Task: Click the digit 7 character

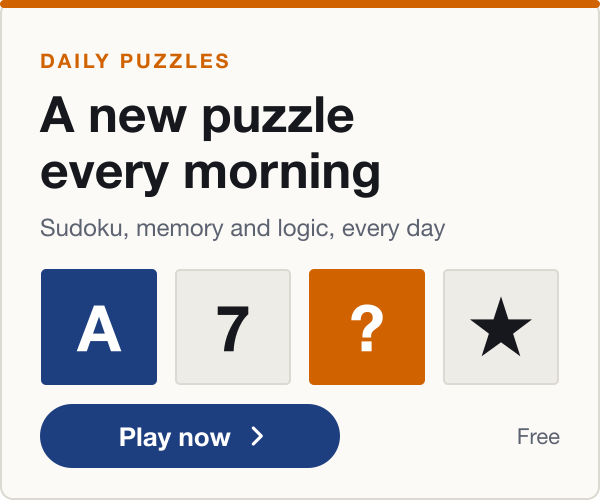Action: point(233,328)
